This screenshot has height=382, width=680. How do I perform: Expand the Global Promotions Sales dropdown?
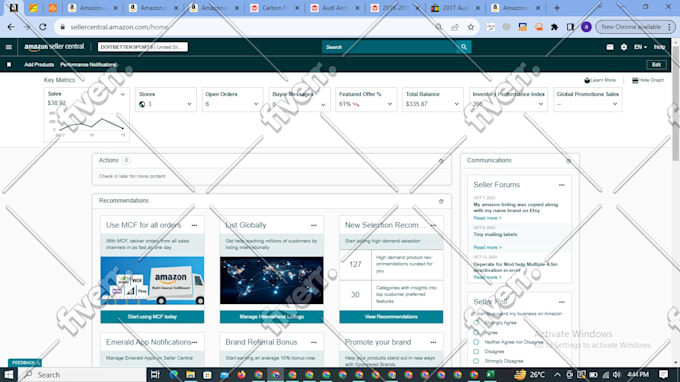[x=615, y=104]
